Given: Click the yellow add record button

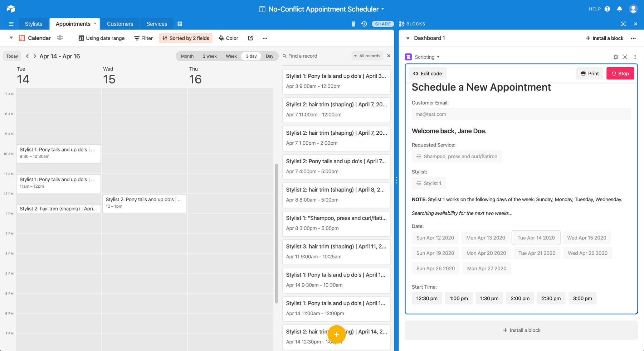Looking at the screenshot, I should click(x=336, y=334).
